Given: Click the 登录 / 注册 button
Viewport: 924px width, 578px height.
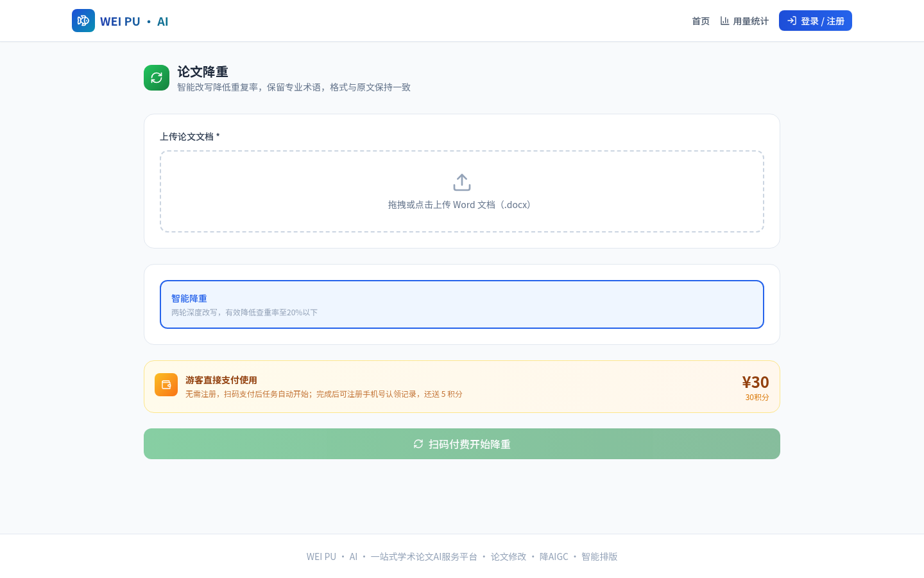Looking at the screenshot, I should [x=816, y=21].
